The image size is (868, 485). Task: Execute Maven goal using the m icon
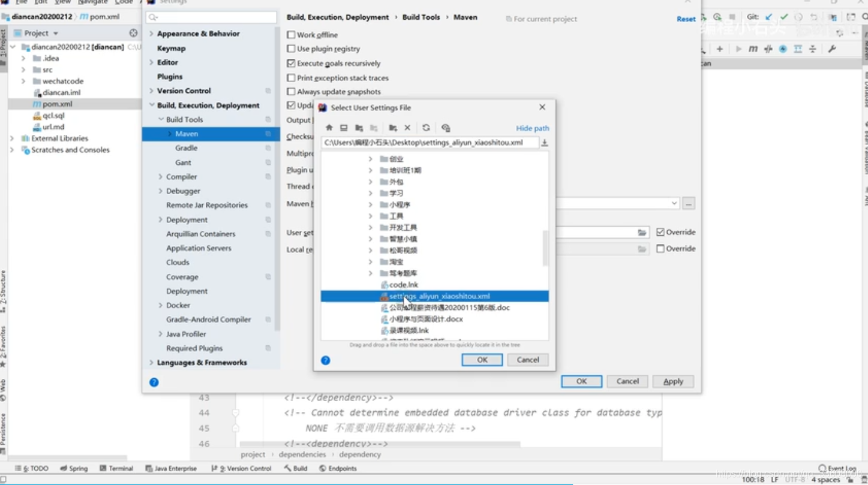coord(753,49)
